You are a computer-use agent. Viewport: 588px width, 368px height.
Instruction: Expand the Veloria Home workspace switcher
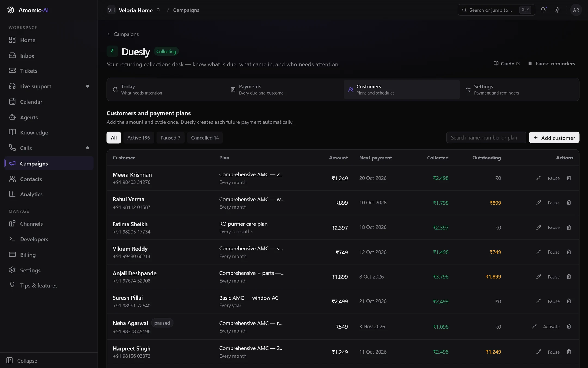[133, 10]
